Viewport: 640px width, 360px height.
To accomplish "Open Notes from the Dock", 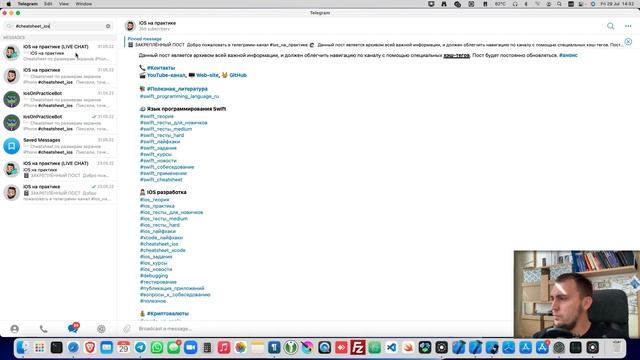I will pyautogui.click(x=257, y=347).
